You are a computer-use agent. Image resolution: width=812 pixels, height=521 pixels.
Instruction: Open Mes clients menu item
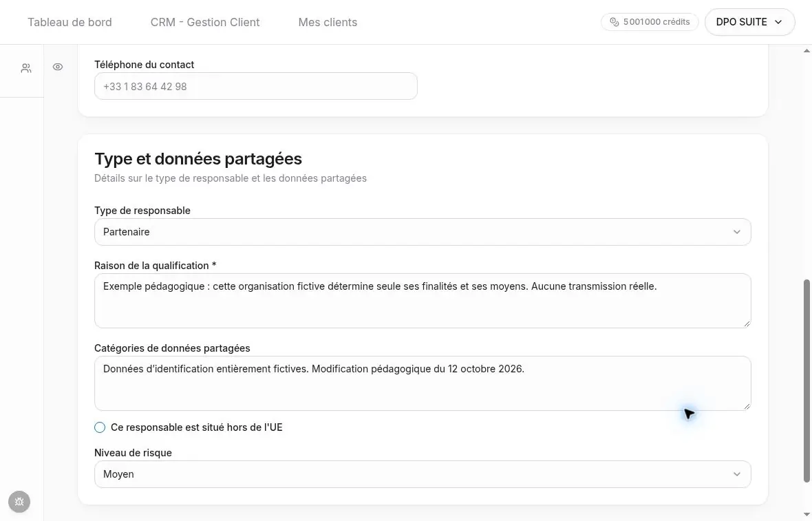pyautogui.click(x=328, y=22)
